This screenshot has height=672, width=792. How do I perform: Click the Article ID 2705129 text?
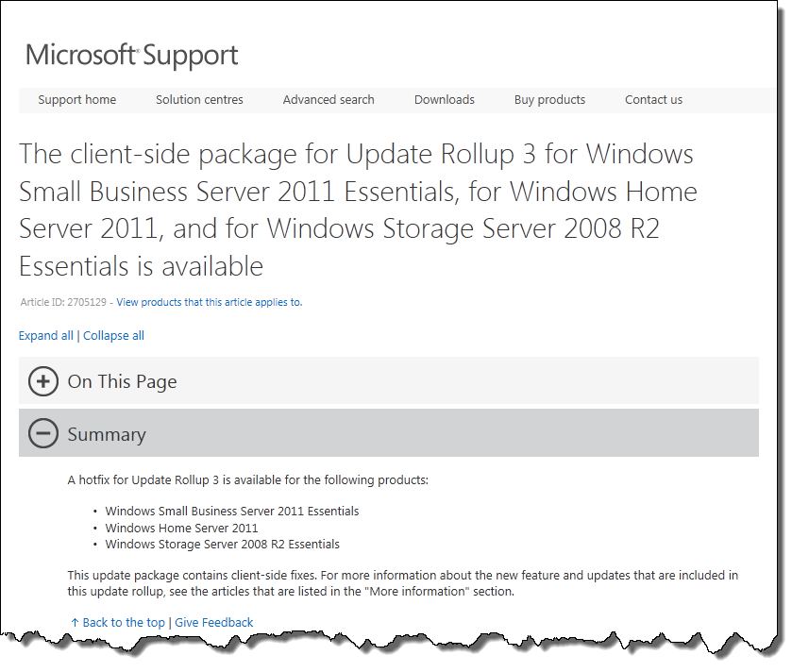(63, 302)
